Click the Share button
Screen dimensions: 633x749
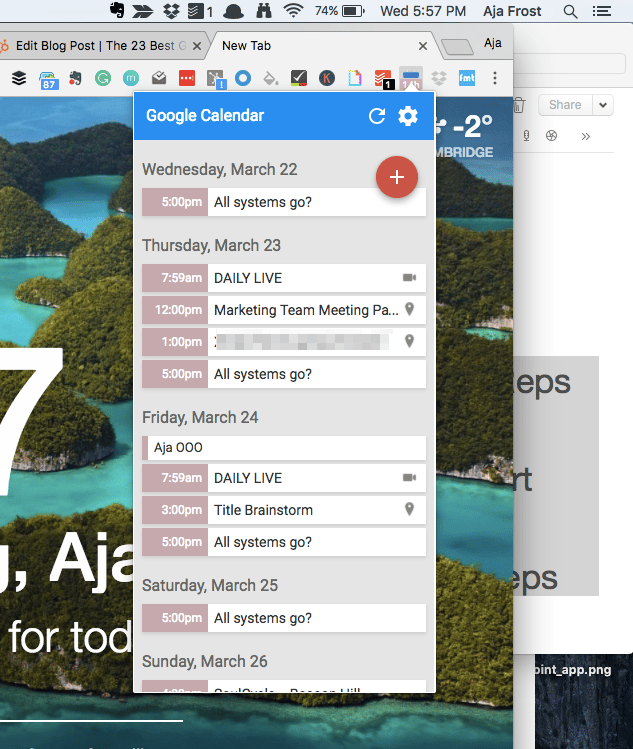565,105
